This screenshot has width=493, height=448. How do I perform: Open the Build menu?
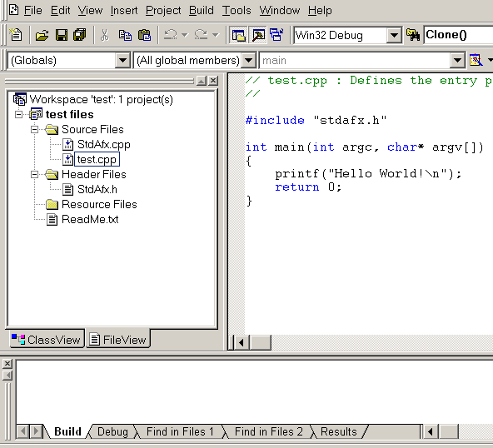[x=202, y=10]
